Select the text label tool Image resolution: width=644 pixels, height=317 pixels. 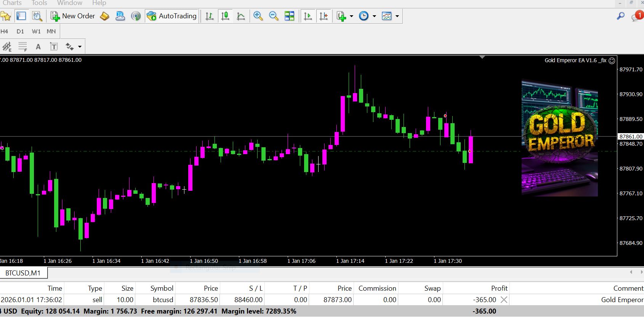coord(54,47)
